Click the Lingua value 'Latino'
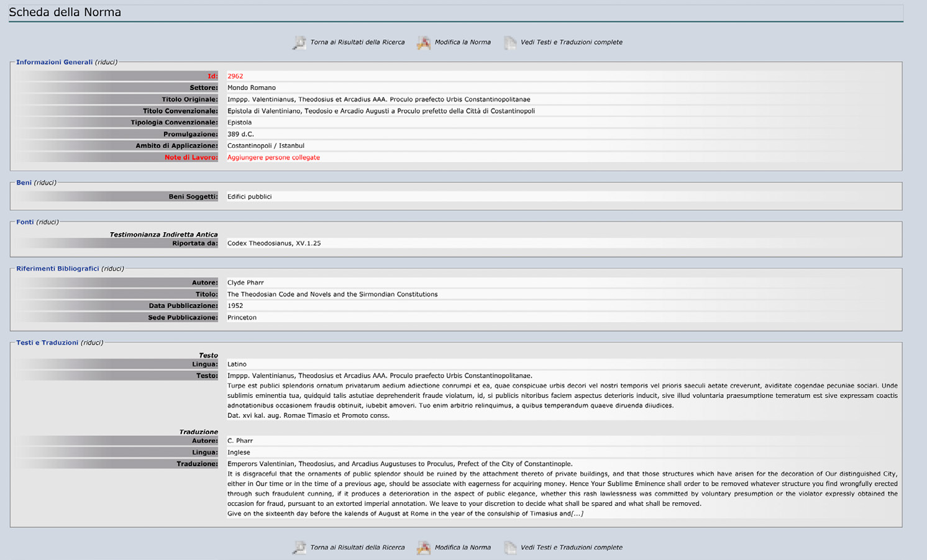 [x=237, y=364]
